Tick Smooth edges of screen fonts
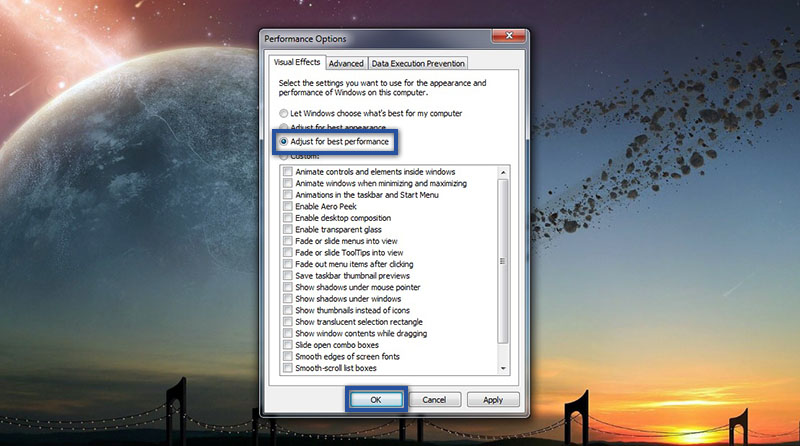 [289, 356]
